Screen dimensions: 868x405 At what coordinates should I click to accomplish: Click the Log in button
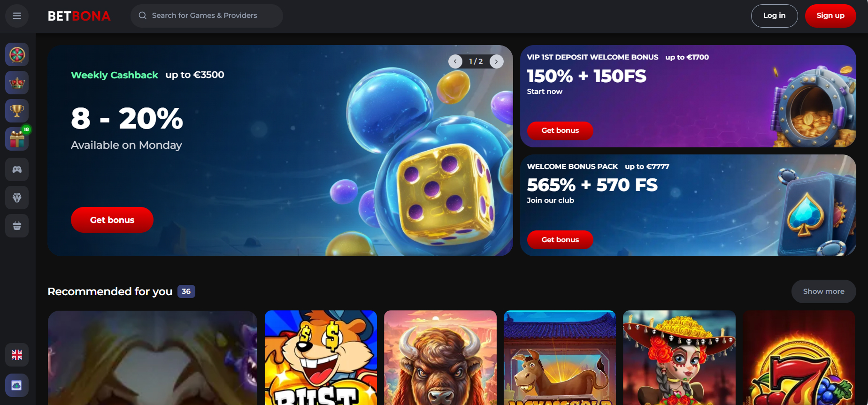click(774, 16)
